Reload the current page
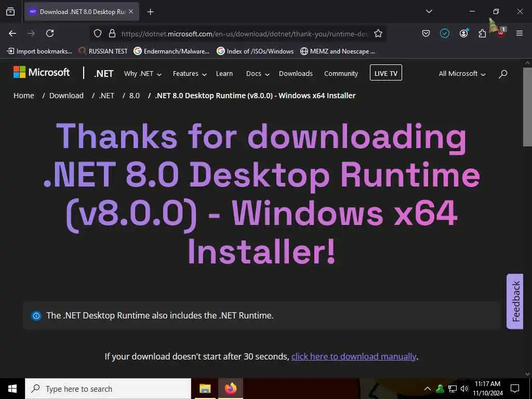The width and height of the screenshot is (532, 399). point(50,33)
